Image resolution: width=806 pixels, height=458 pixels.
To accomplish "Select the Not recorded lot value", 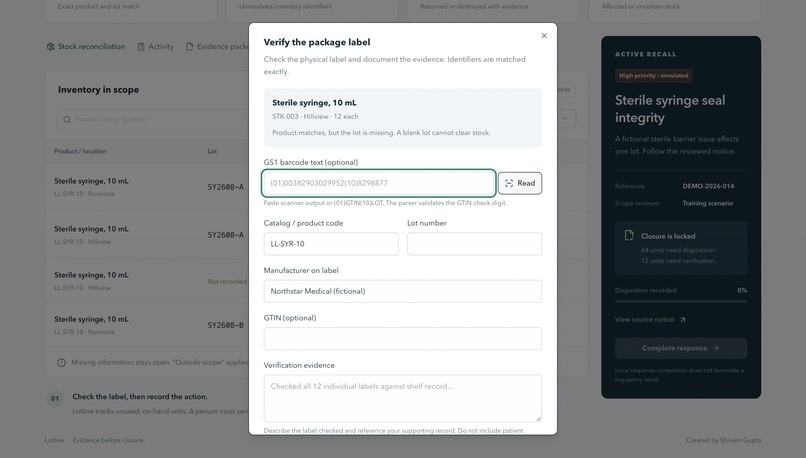I will 227,281.
